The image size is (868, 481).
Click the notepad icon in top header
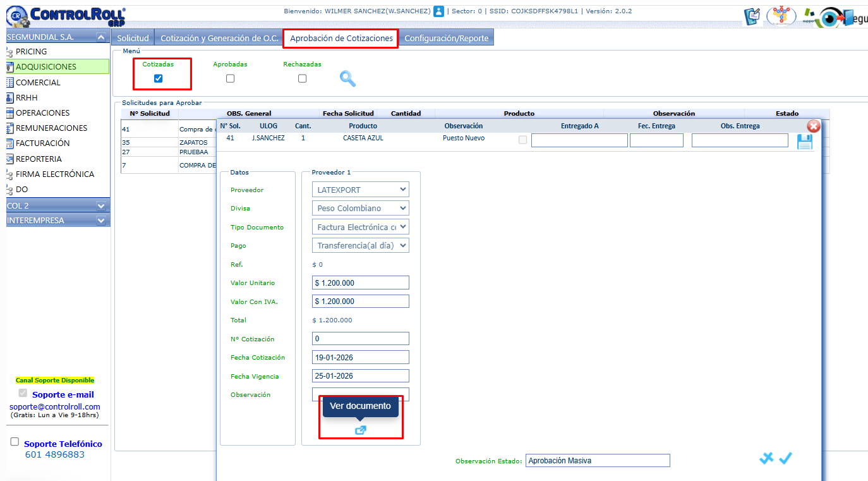click(752, 16)
